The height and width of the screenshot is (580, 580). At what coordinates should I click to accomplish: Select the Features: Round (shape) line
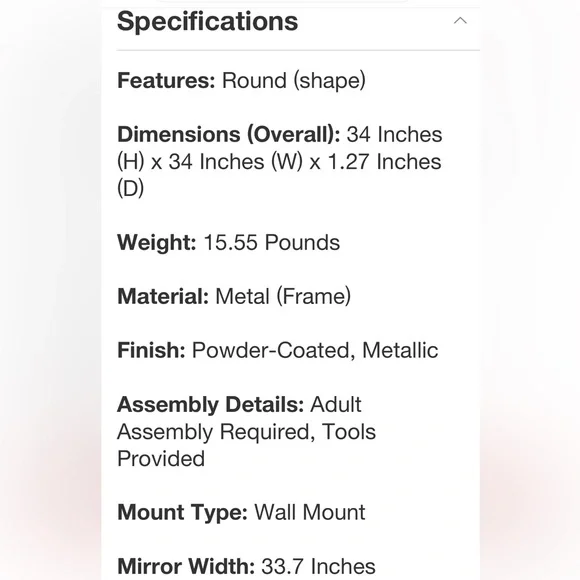click(x=241, y=81)
